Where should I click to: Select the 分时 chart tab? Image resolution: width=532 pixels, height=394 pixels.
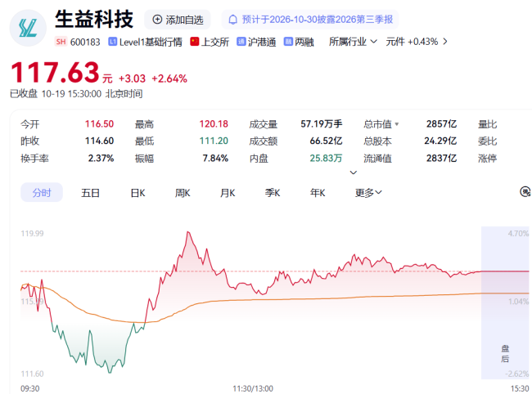tap(42, 192)
